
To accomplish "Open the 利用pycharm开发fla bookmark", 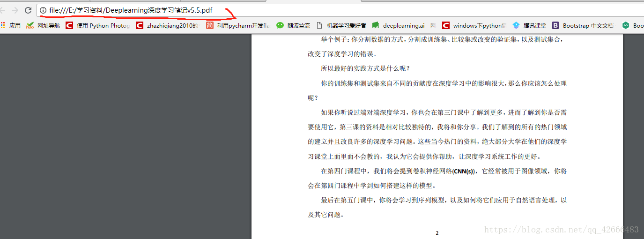I will click(238, 25).
